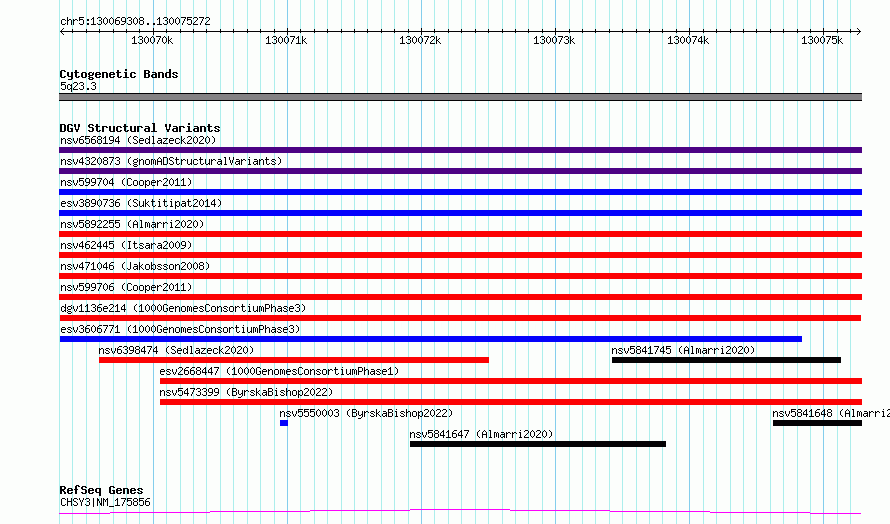Click the 5q23.3 cytogenetic band bar
890x524 pixels.
tap(460, 97)
